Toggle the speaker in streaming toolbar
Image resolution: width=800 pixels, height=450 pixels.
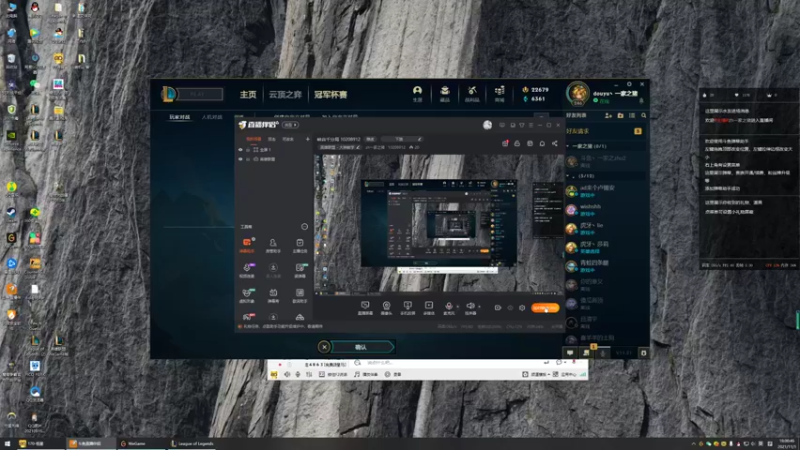[470, 307]
